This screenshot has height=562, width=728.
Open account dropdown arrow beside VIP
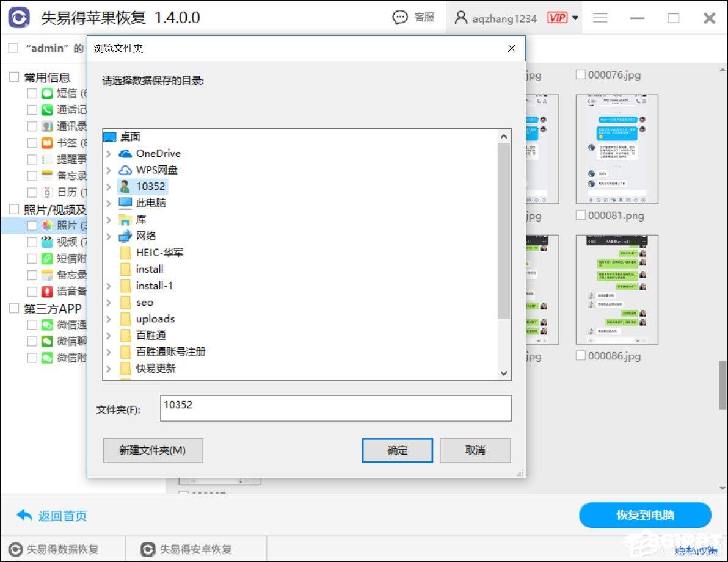point(575,18)
